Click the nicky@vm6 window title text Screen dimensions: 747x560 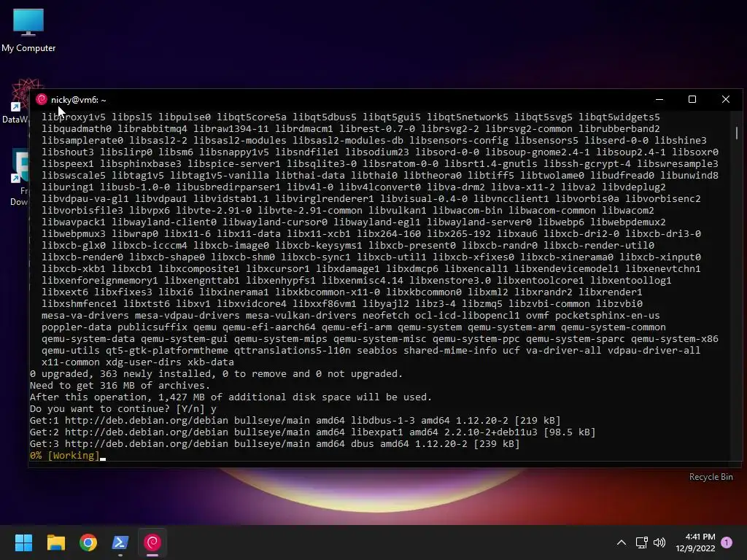coord(78,99)
